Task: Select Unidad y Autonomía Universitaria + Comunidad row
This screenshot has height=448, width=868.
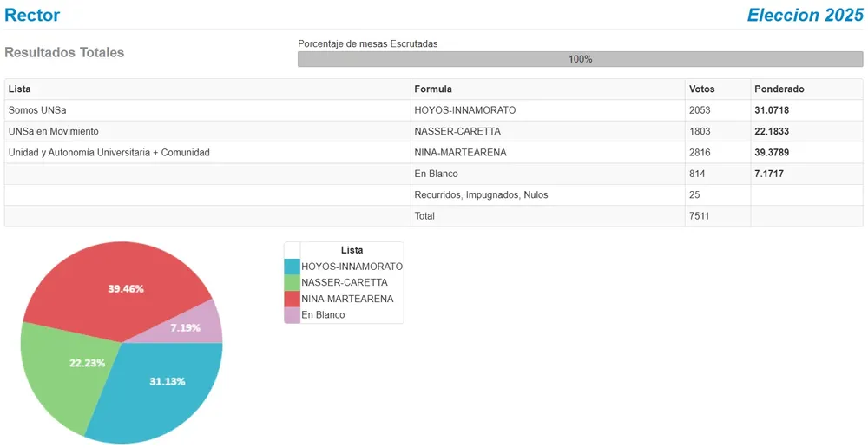Action: pos(109,153)
